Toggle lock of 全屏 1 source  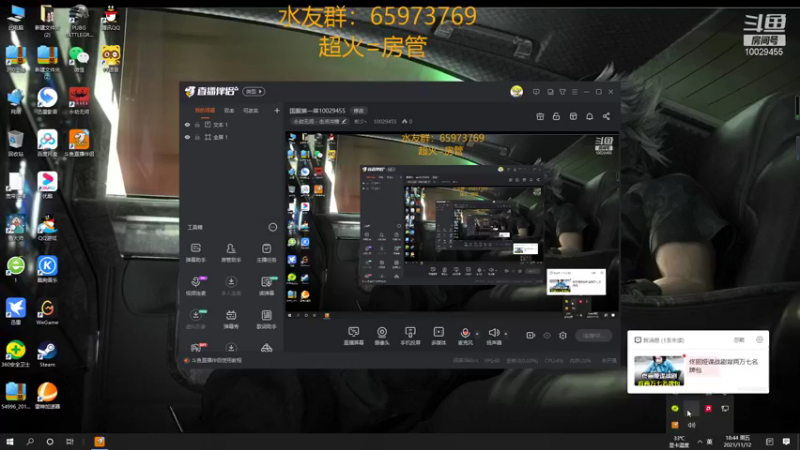197,137
